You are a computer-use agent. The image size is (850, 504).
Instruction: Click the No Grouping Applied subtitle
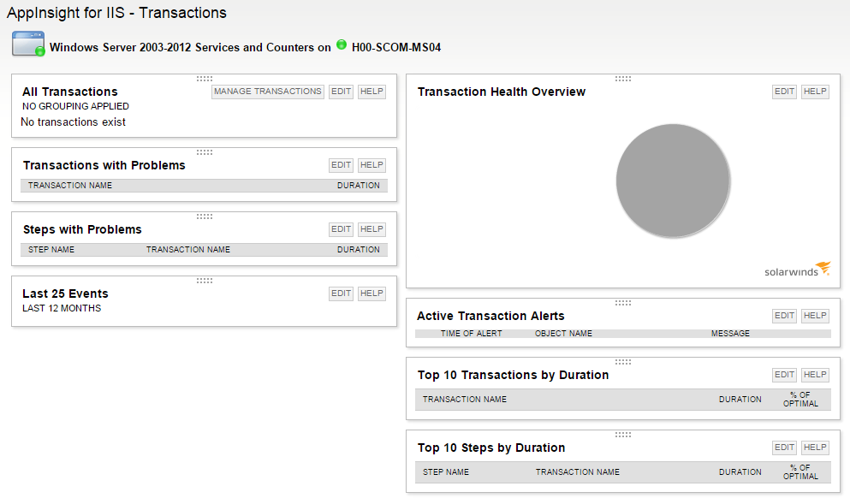point(75,107)
